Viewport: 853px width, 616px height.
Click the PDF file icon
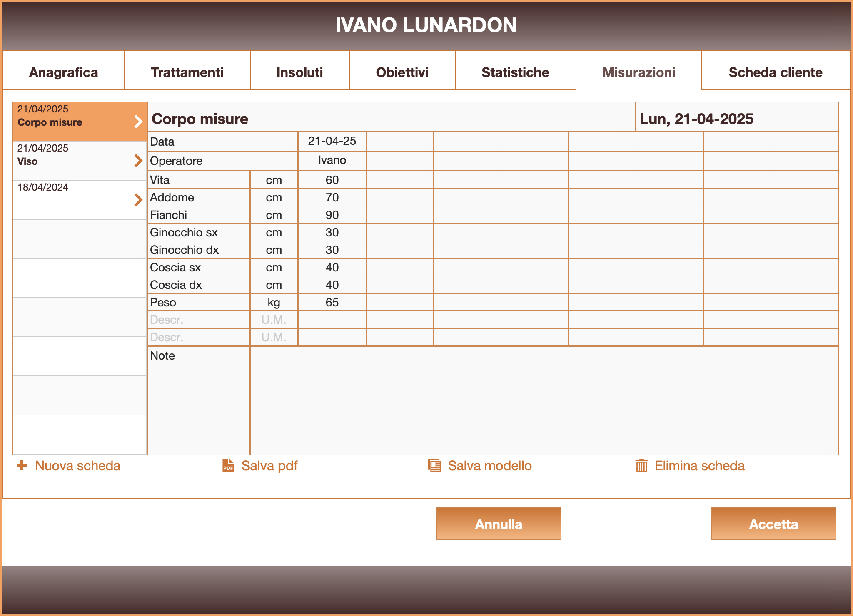pos(228,465)
